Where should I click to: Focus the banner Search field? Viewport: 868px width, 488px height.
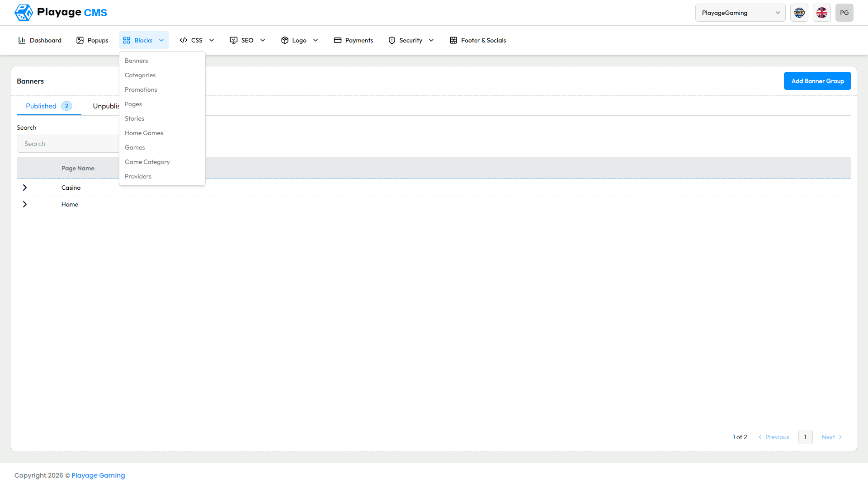click(x=68, y=144)
